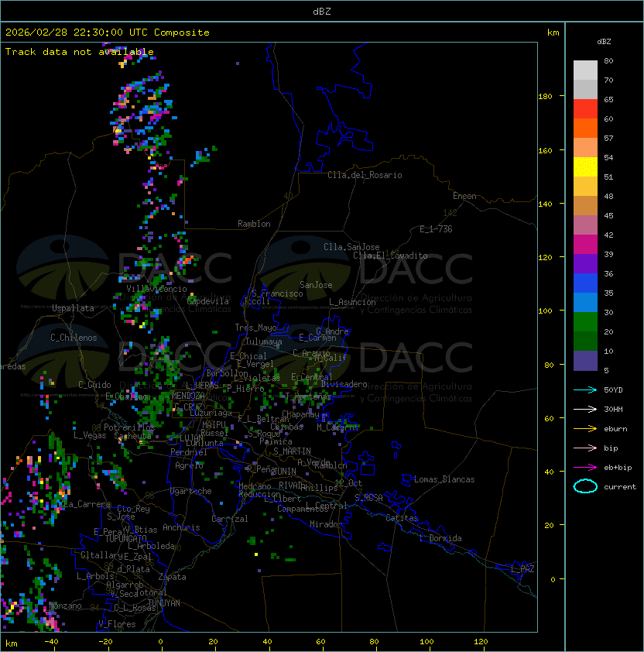
Task: Click the 'JUNIN' map label
Action: pyautogui.click(x=285, y=471)
